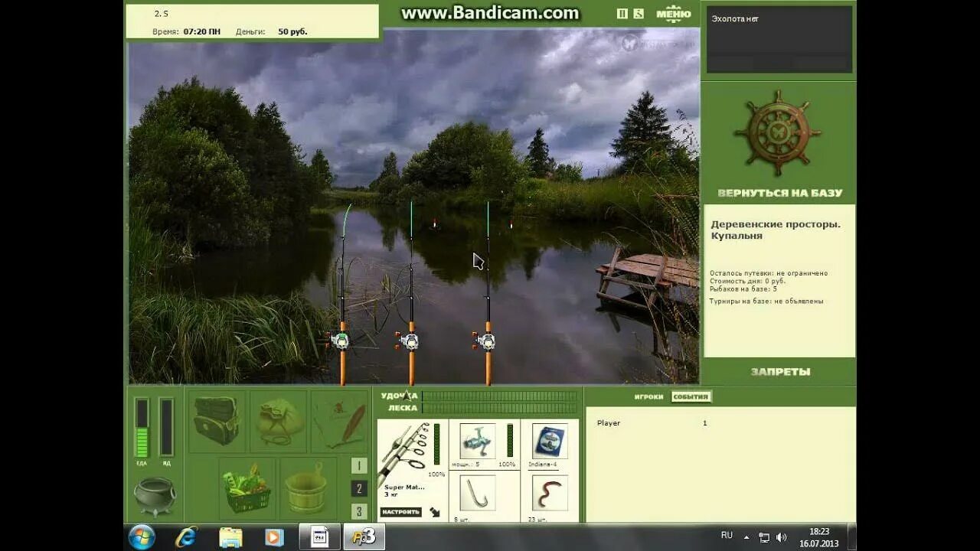Select rod slot 1
The width and height of the screenshot is (980, 551).
click(359, 466)
